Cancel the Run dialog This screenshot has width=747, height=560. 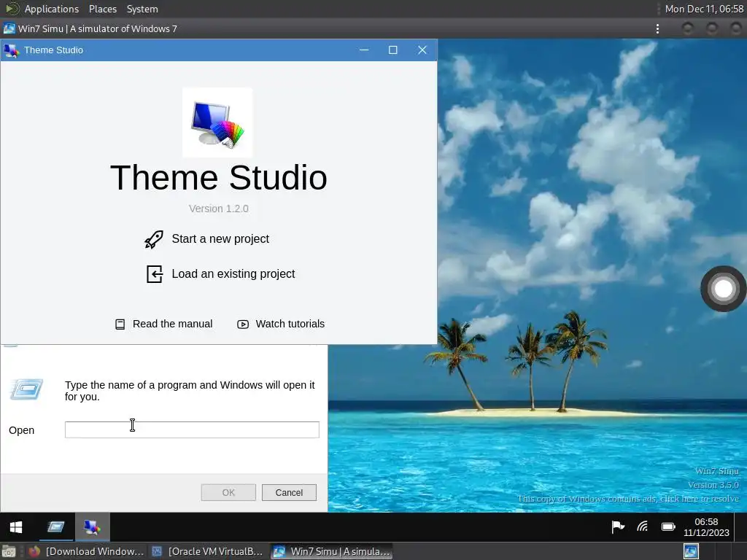pyautogui.click(x=289, y=492)
